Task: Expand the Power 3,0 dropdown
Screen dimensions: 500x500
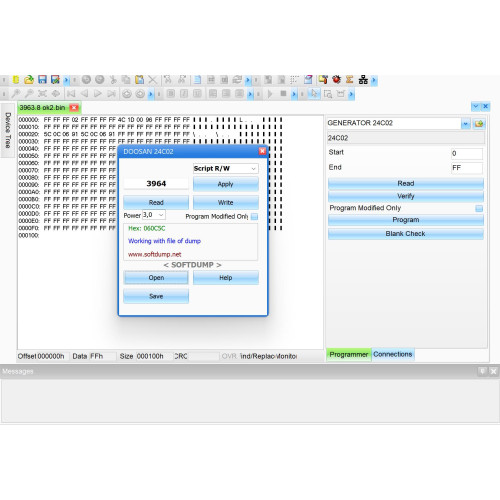Action: click(154, 215)
